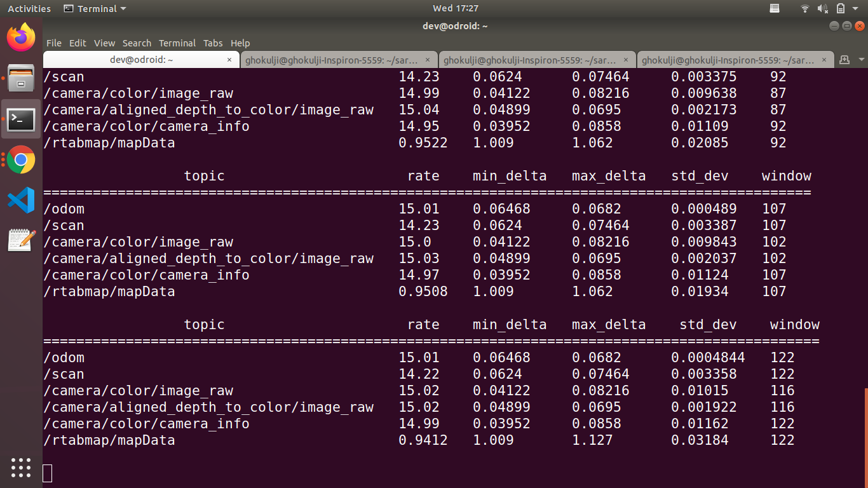Open Firefox from the dock
The height and width of the screenshot is (488, 868).
[21, 37]
